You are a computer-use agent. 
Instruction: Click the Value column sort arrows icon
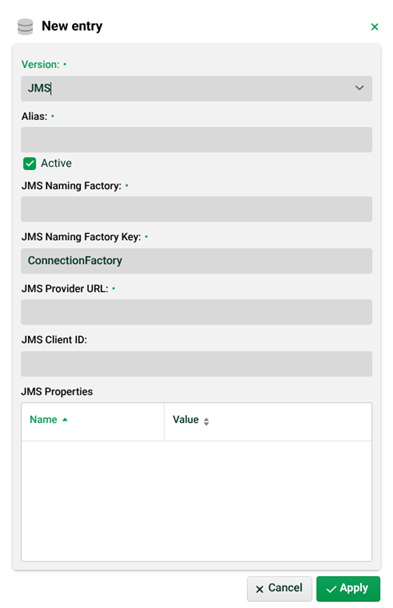coord(206,421)
